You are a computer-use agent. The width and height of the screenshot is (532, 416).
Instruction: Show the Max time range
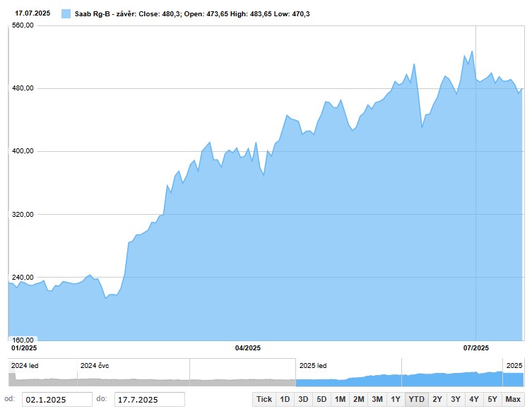tap(513, 399)
